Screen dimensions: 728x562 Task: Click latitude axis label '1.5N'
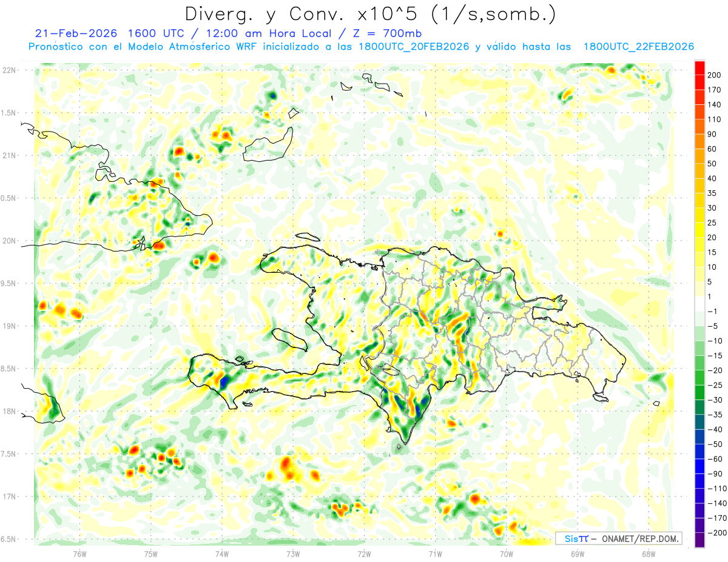pyautogui.click(x=10, y=113)
